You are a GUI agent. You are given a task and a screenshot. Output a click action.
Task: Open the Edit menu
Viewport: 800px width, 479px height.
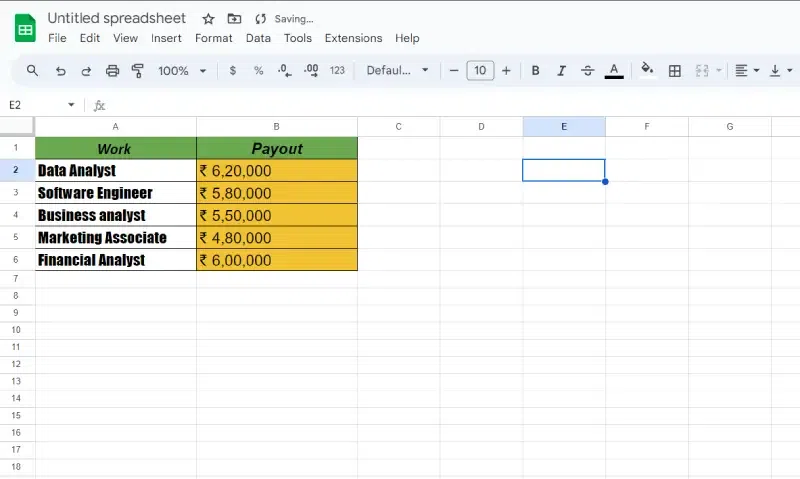[90, 38]
